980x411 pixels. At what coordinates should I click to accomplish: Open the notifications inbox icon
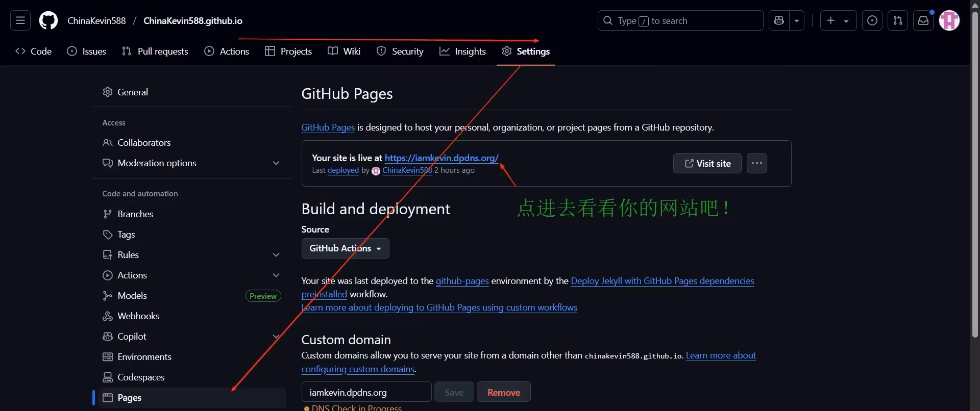point(923,21)
